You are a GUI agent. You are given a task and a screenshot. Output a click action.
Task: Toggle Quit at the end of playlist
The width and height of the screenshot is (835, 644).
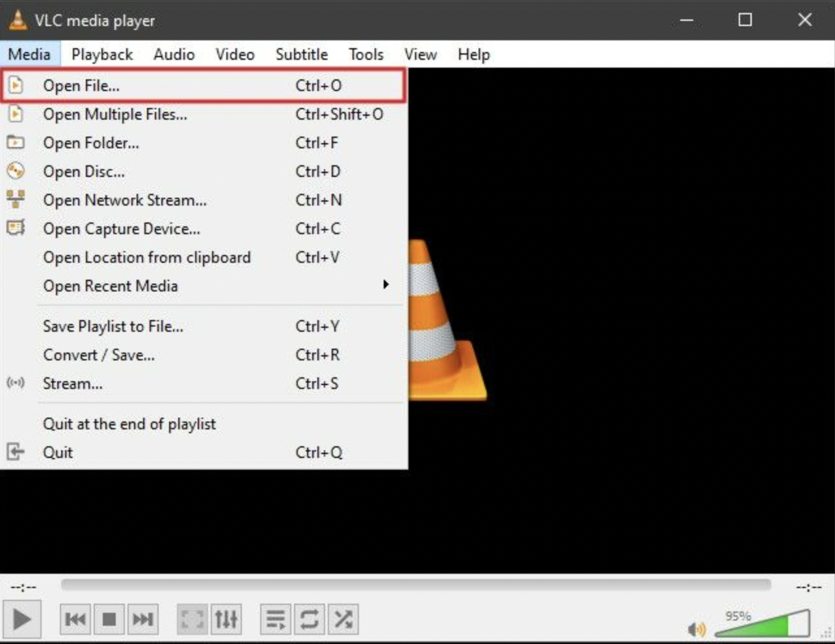[204, 423]
